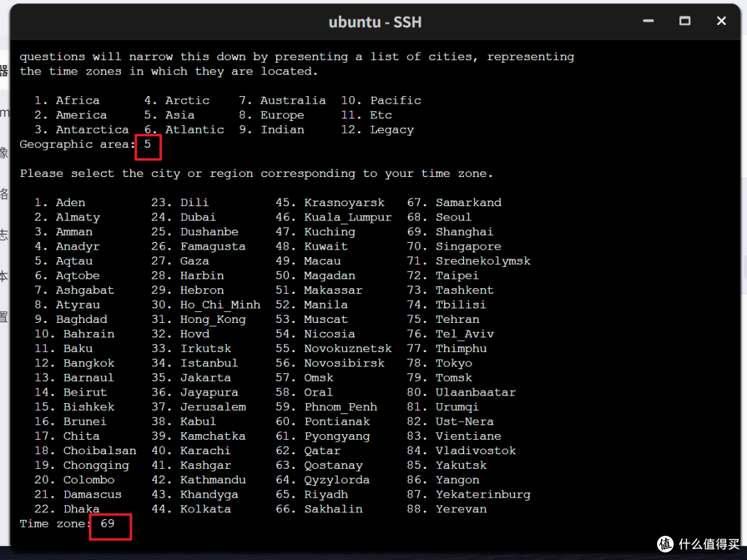Click '26. Famagusta' city entry
This screenshot has width=747, height=560.
(x=199, y=246)
